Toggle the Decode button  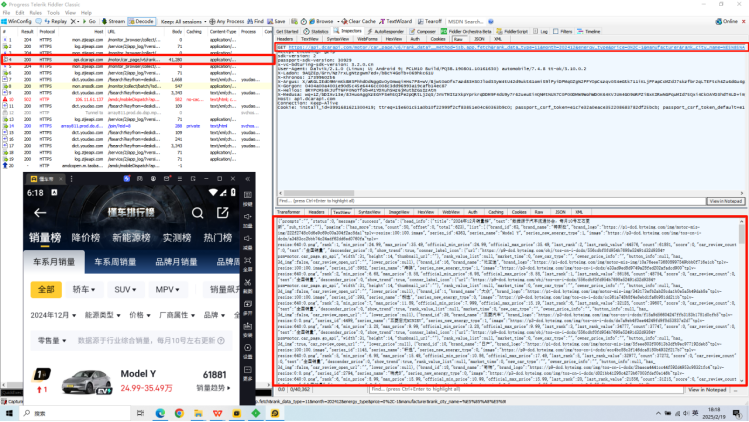tap(141, 22)
